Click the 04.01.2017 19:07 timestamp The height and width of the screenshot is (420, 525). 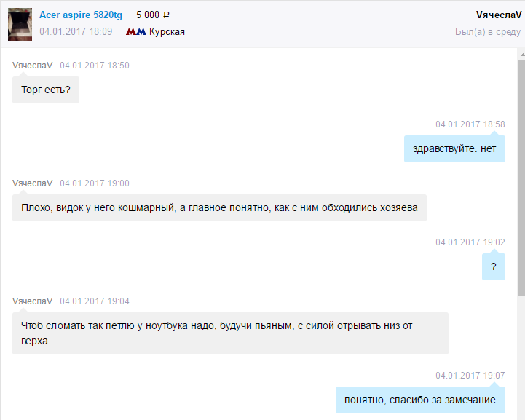tap(470, 375)
